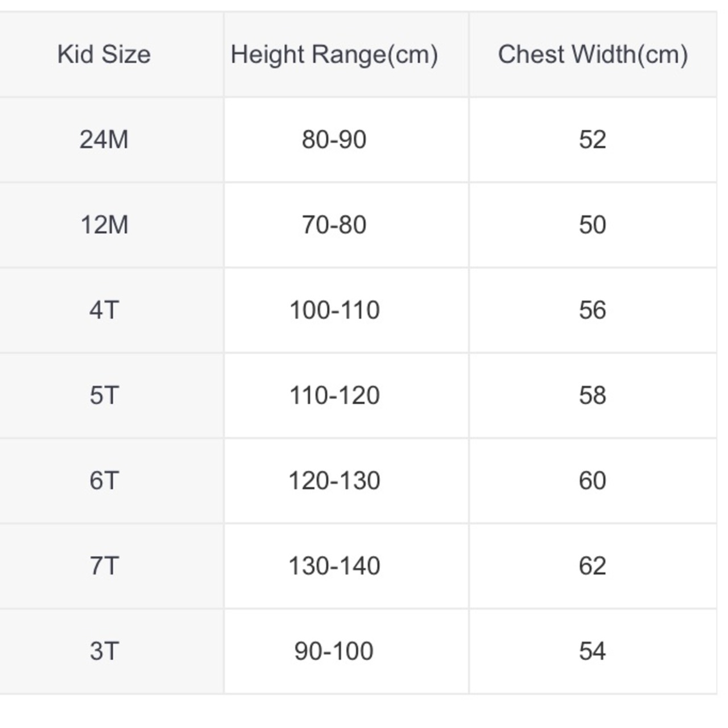This screenshot has width=728, height=728.
Task: Select the 4T size cell
Action: 104,311
